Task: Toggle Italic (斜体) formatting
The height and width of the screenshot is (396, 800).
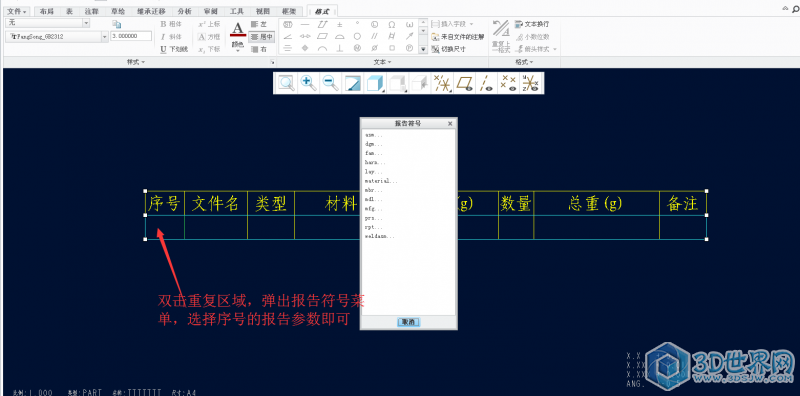Action: point(171,36)
